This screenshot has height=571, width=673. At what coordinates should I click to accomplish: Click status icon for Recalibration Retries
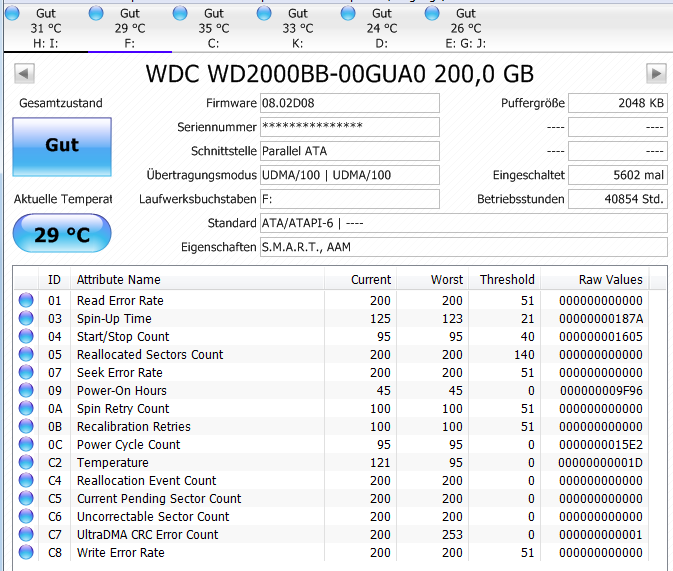[26, 426]
